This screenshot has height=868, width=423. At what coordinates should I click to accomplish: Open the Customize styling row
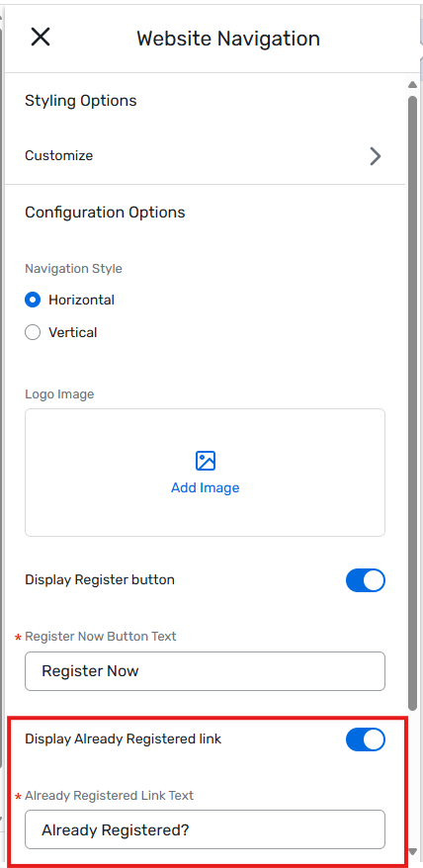(x=205, y=156)
